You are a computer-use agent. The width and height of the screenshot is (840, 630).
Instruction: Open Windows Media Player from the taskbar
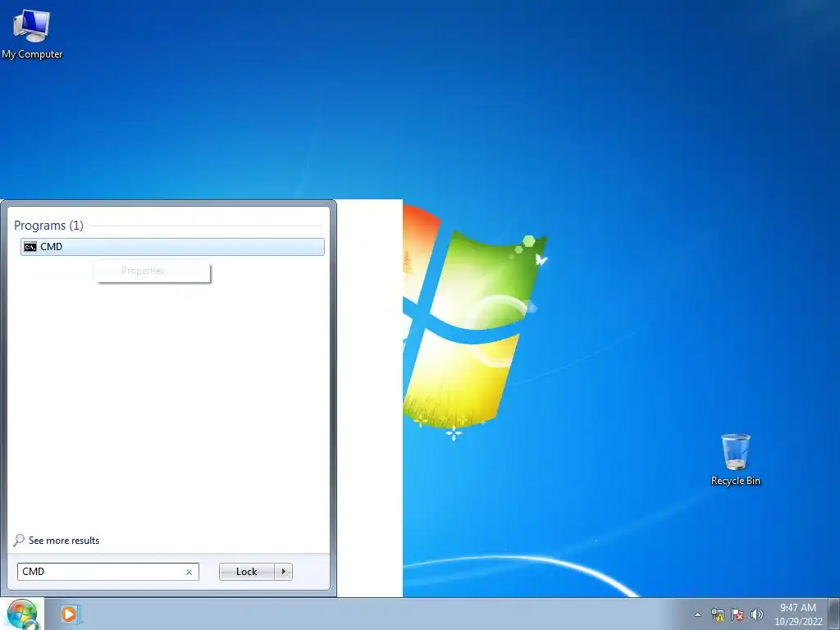click(70, 614)
